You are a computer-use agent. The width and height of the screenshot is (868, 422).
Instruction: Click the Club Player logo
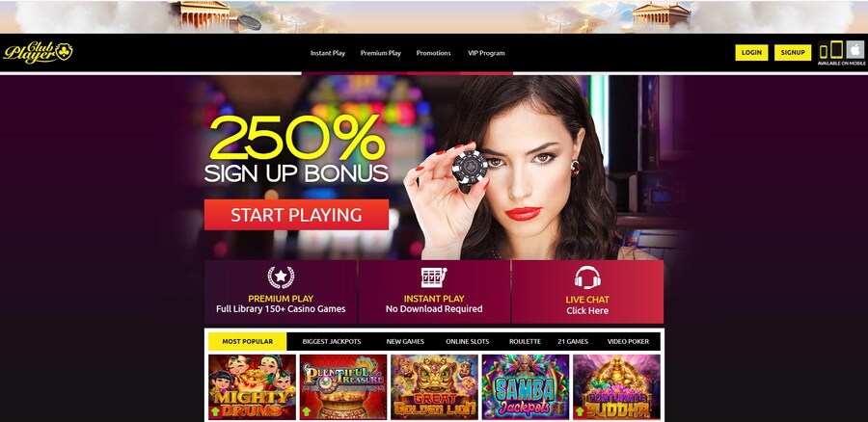tap(39, 53)
